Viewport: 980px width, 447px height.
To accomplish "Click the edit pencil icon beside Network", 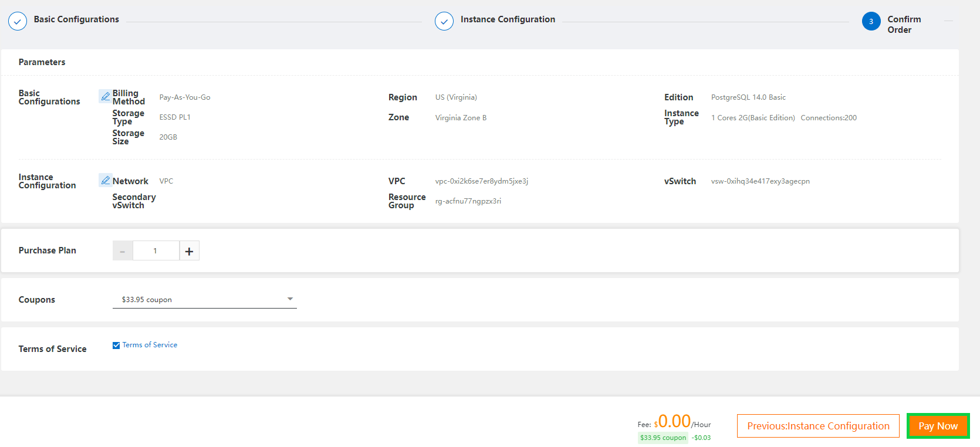I will [105, 180].
